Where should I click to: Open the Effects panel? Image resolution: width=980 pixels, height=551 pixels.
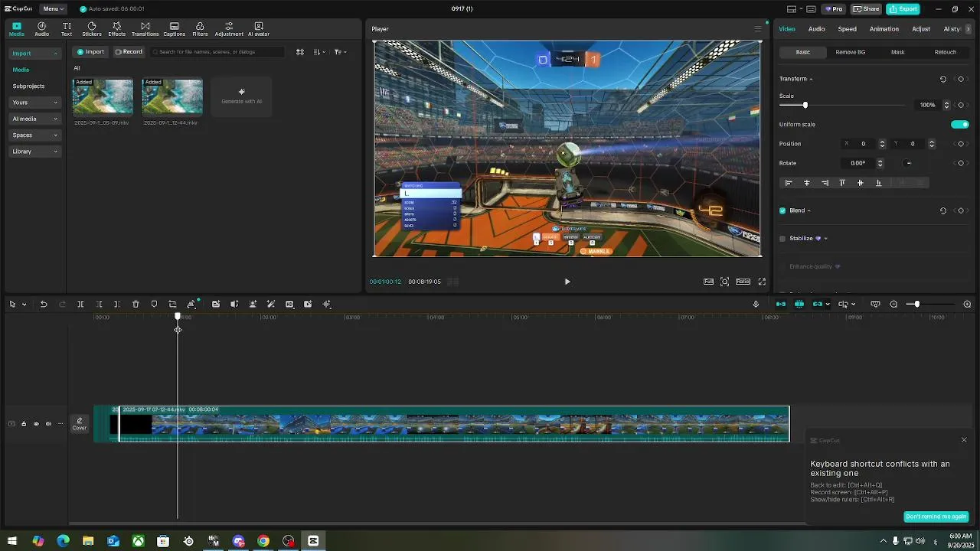116,29
